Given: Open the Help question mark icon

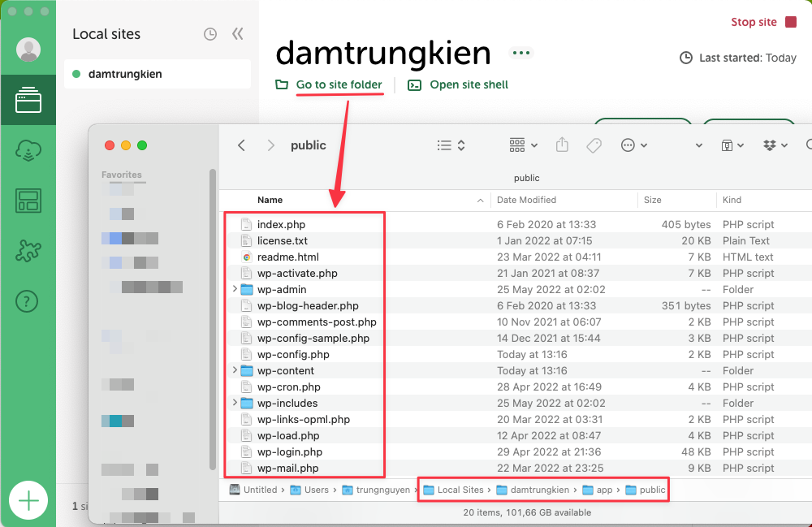Looking at the screenshot, I should point(27,301).
